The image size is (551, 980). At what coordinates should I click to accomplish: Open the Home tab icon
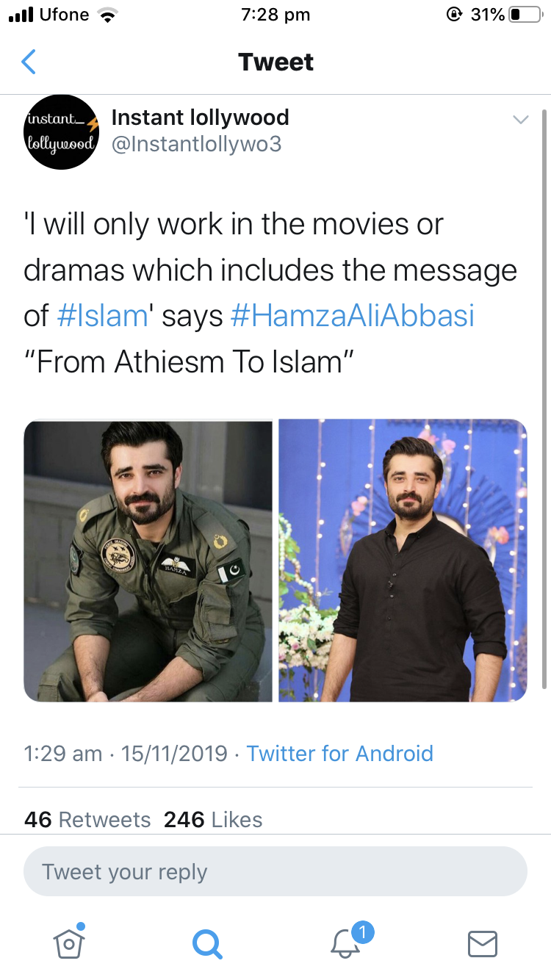(69, 942)
